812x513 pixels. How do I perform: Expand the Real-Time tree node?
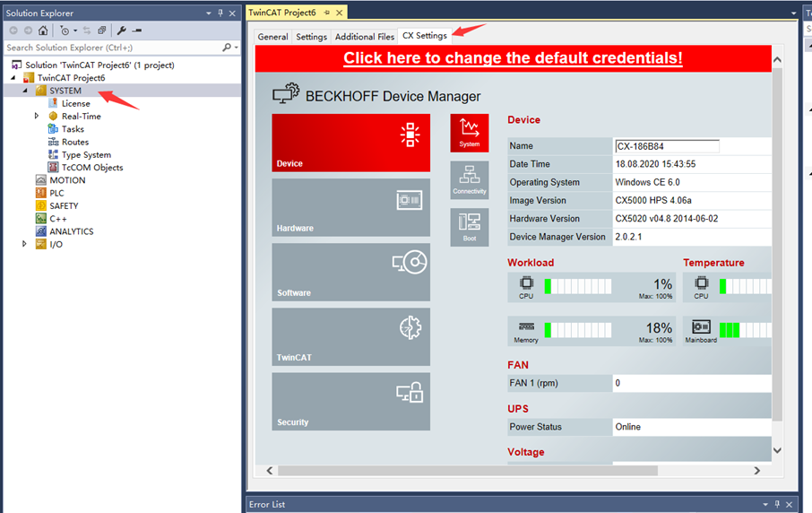36,116
